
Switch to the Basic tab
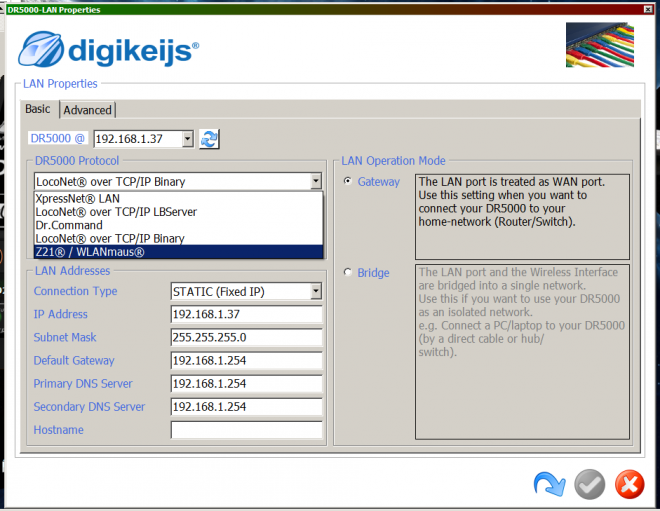38,109
